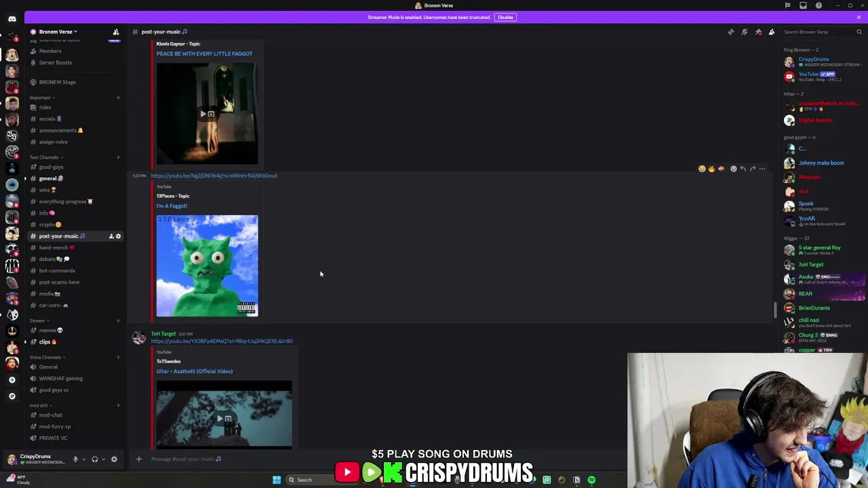The height and width of the screenshot is (488, 868).
Task: Open the general text channel
Action: (75, 178)
